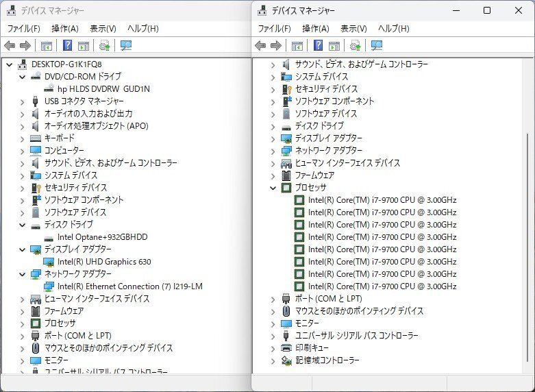
Task: Select the topmost i7-9700 CPU entry
Action: pyautogui.click(x=382, y=200)
